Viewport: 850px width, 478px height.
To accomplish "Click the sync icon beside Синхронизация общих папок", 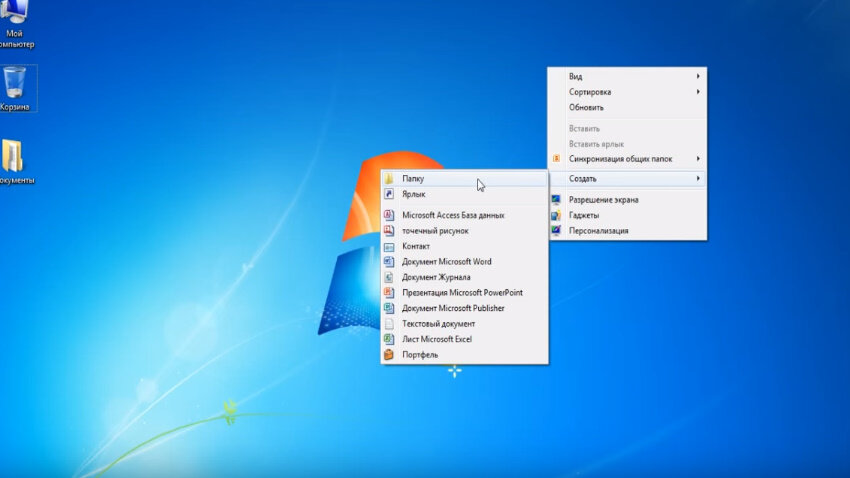I will click(556, 159).
